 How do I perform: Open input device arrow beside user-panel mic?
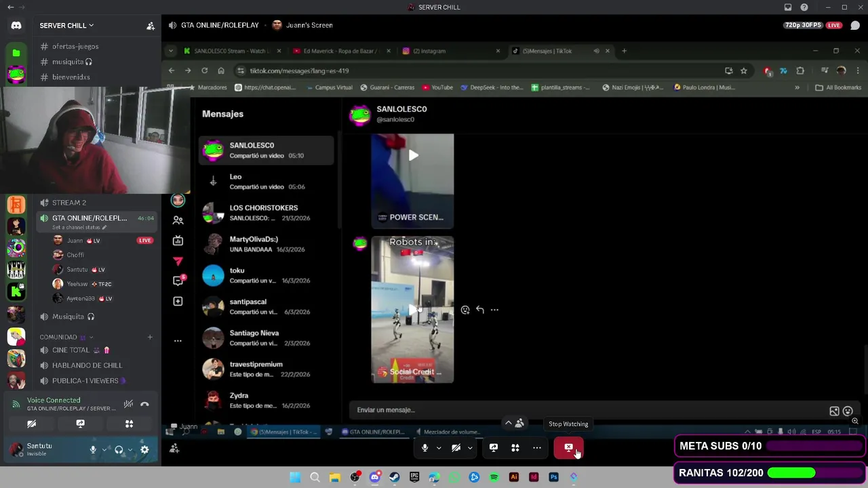[x=104, y=449]
